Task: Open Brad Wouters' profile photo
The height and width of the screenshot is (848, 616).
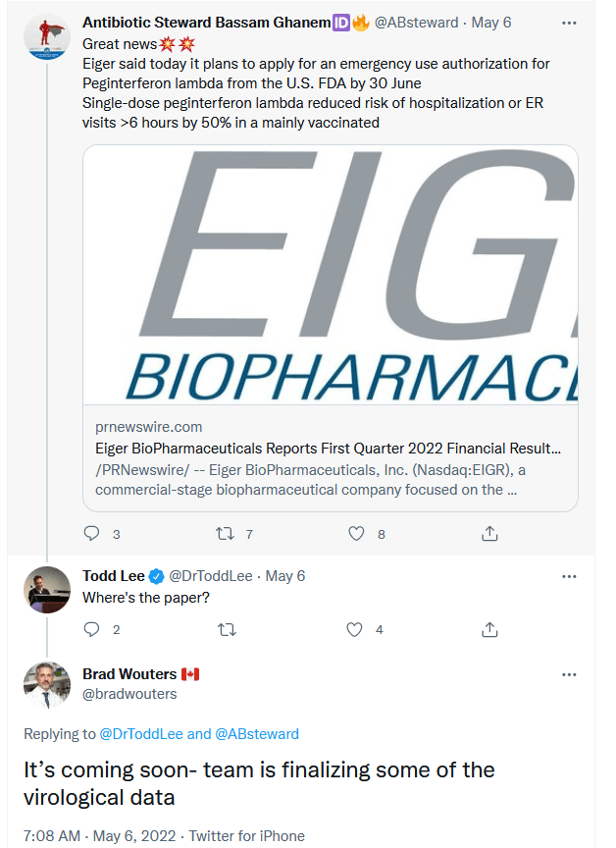Action: [46, 685]
